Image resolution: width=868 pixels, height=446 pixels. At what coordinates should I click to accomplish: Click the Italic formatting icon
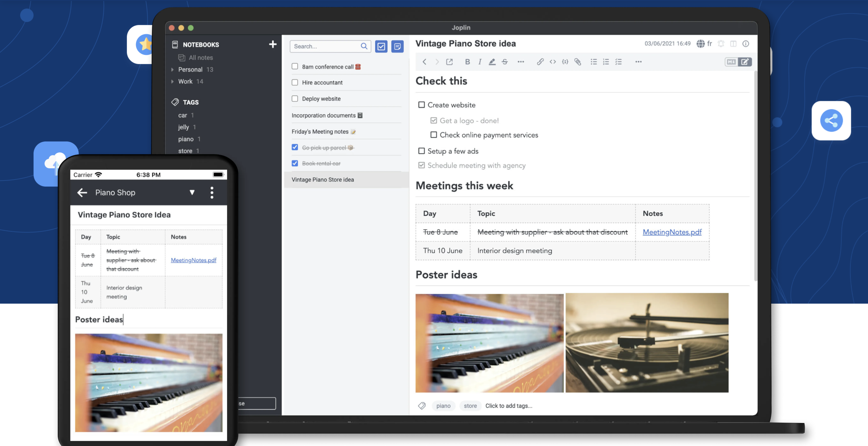point(480,62)
